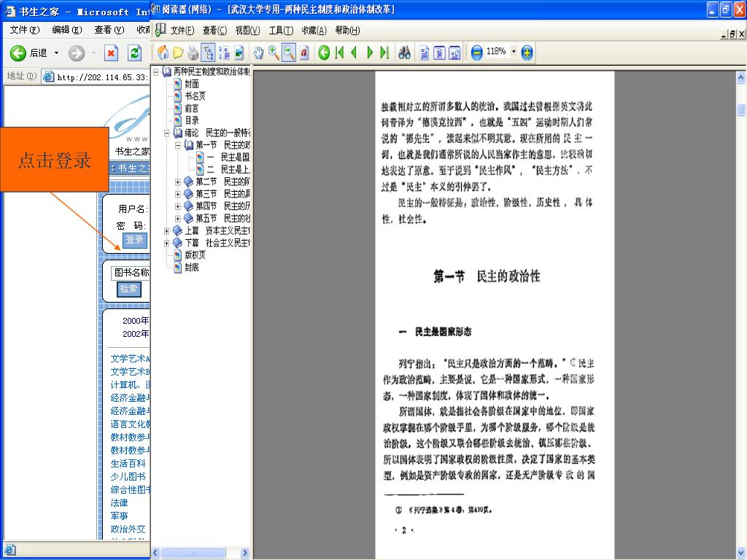Open 工具(T) menu in the reader
Viewport: 747px width, 560px height.
pos(281,31)
